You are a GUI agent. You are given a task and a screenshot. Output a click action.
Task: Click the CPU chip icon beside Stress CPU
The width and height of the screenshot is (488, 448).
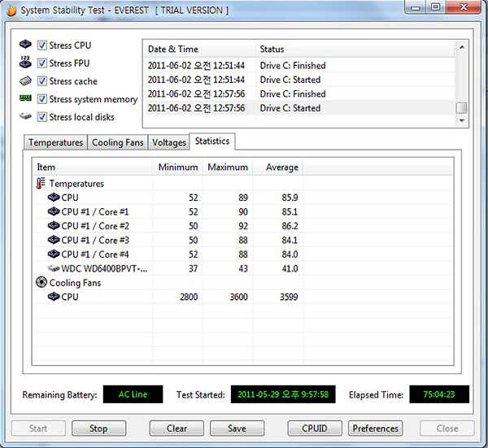click(25, 45)
